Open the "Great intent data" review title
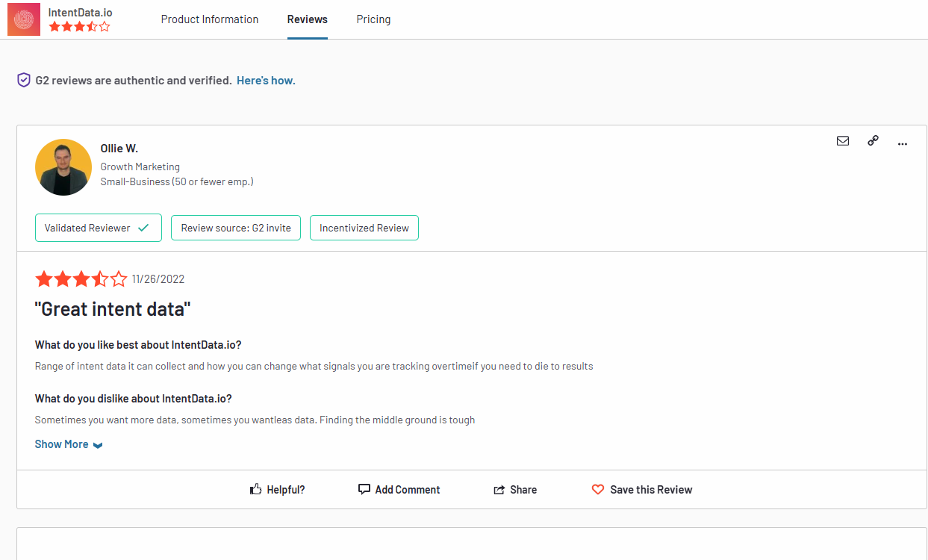 (113, 308)
